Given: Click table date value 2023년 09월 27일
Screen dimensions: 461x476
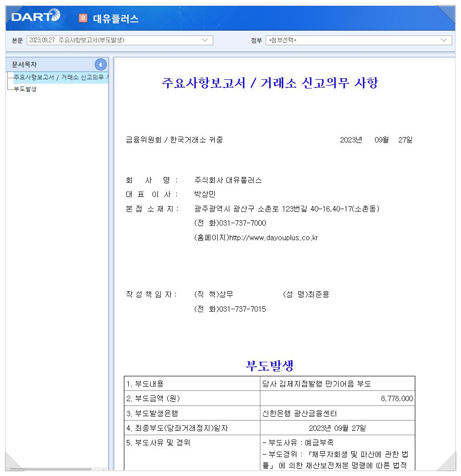Looking at the screenshot, I should click(x=337, y=428).
